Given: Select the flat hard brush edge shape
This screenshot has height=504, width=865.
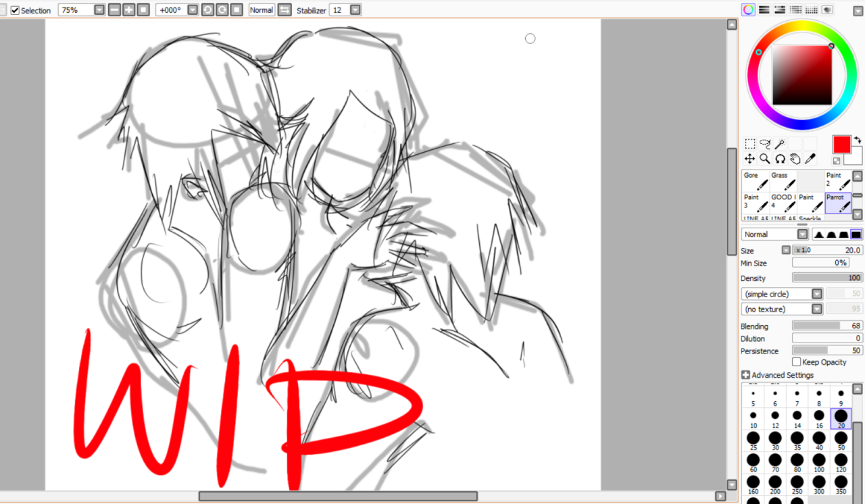Looking at the screenshot, I should [856, 234].
